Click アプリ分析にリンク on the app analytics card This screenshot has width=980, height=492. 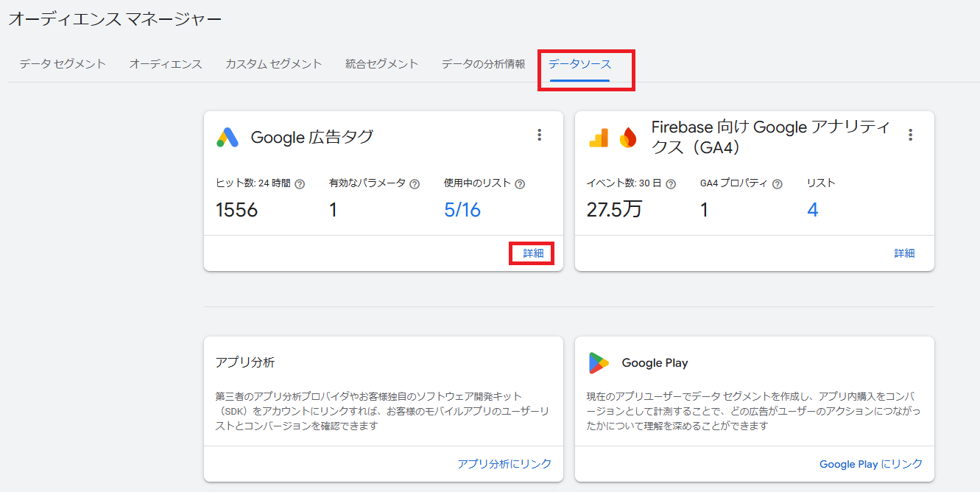pyautogui.click(x=503, y=464)
